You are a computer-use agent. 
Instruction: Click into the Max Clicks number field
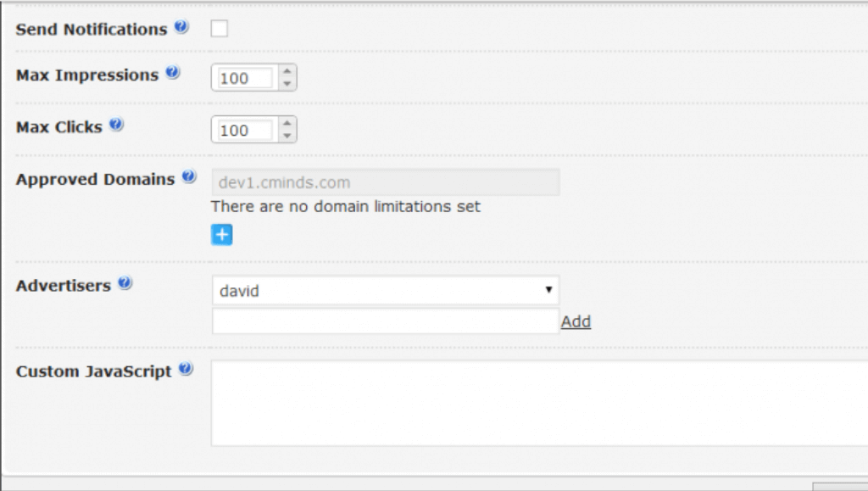[x=244, y=131]
